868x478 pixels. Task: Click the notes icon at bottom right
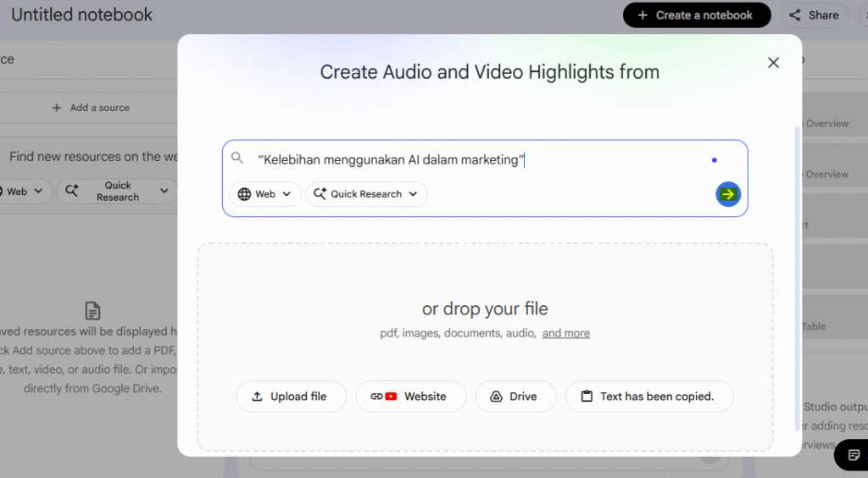click(x=854, y=455)
